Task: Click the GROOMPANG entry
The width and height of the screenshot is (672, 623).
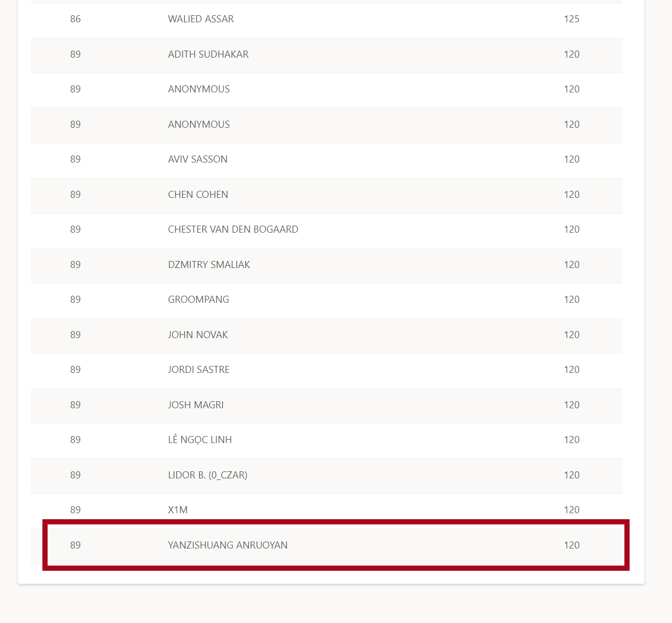Action: click(198, 300)
